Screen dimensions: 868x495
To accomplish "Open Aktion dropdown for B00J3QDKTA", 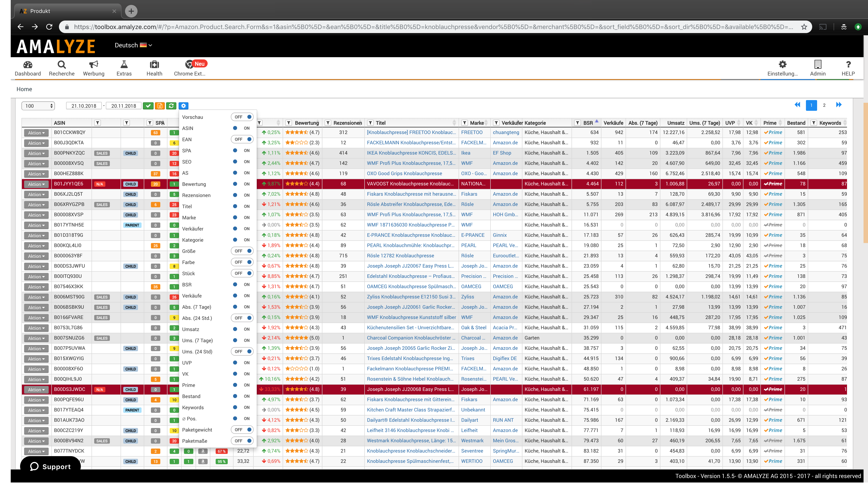I will click(x=36, y=143).
